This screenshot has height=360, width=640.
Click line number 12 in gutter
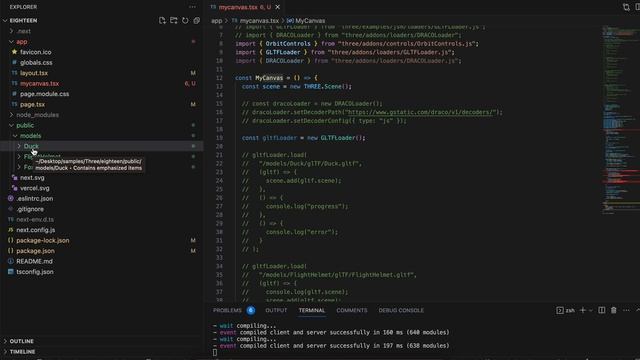(220, 78)
